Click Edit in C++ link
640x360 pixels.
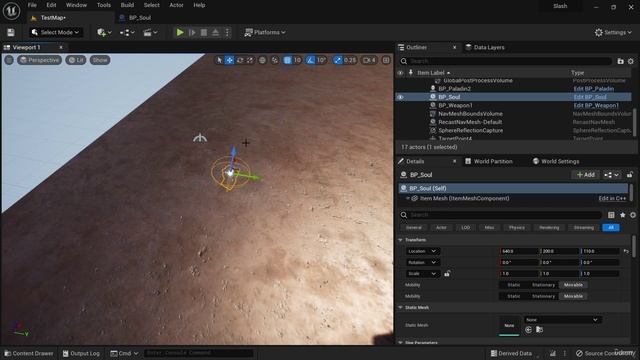[612, 198]
